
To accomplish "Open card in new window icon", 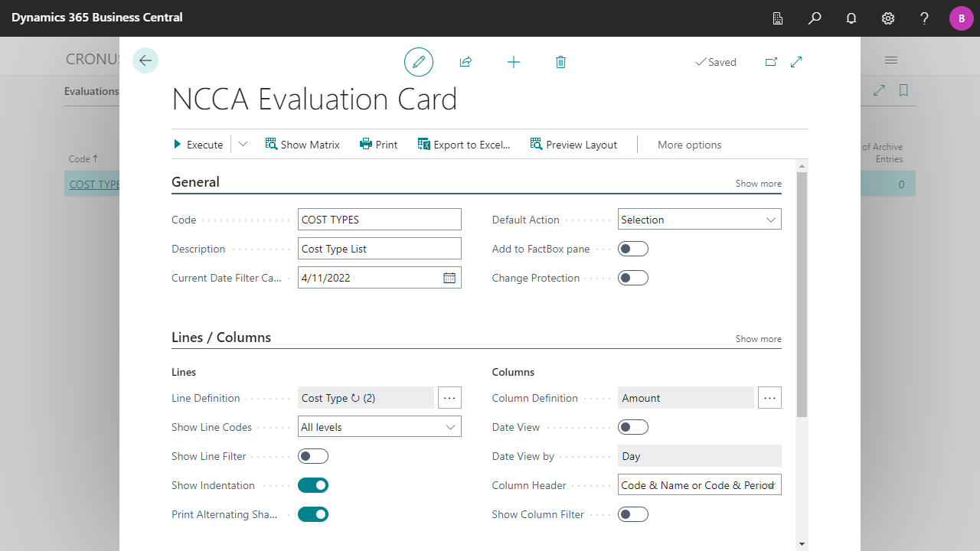I will [x=771, y=62].
